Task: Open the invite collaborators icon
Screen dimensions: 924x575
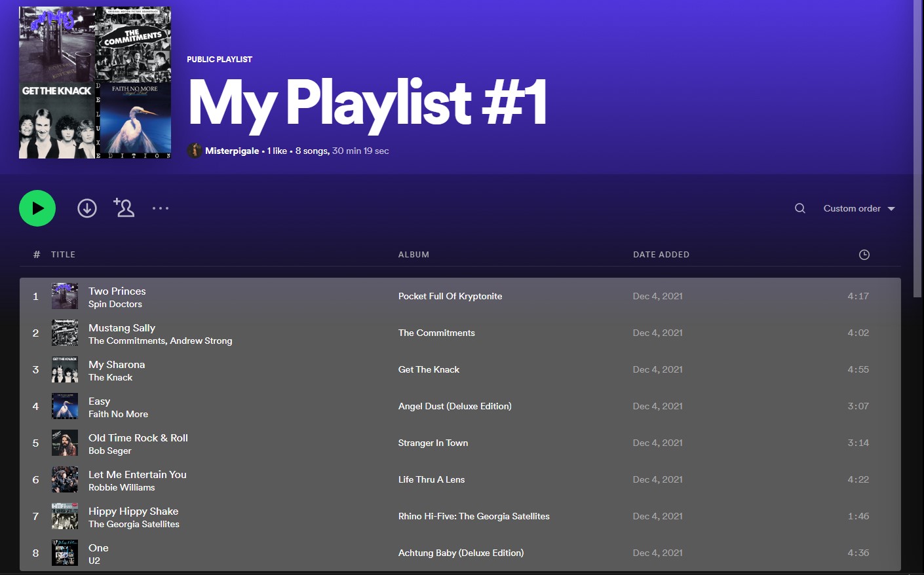Action: 124,208
